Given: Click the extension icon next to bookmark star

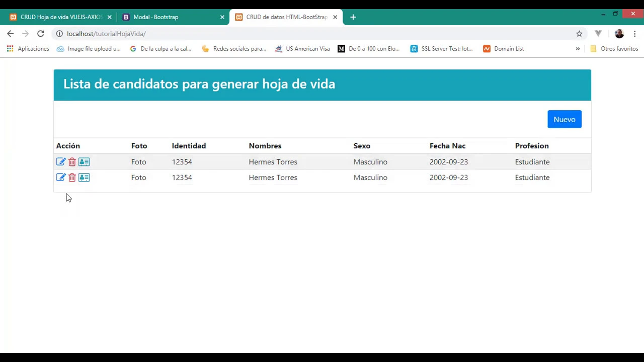Looking at the screenshot, I should [598, 34].
